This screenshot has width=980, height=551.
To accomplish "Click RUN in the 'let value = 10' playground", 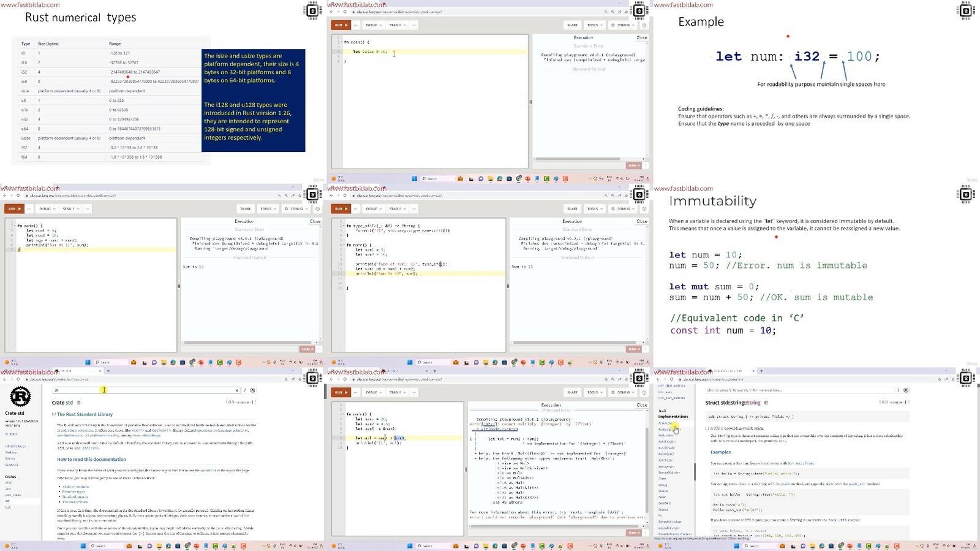I will click(x=341, y=25).
